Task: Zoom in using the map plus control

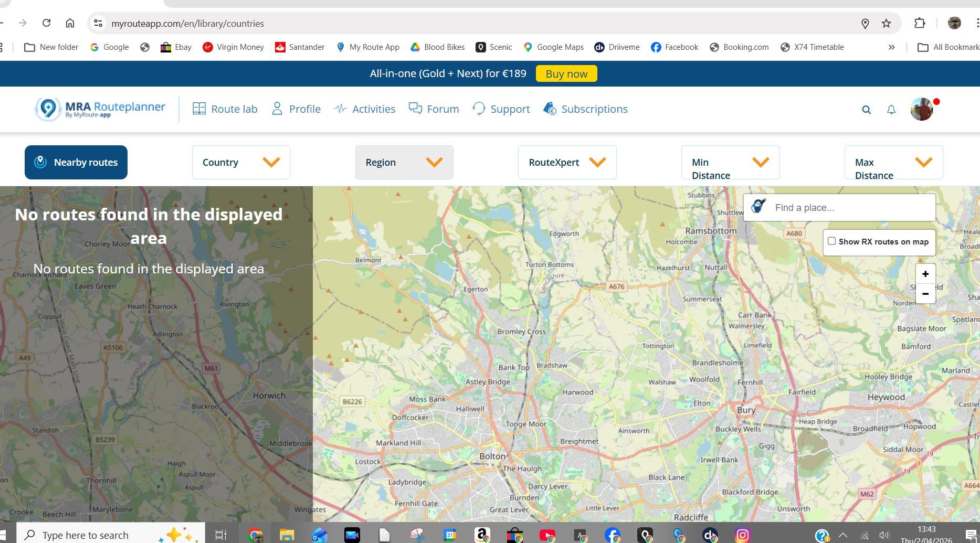Action: pyautogui.click(x=925, y=273)
